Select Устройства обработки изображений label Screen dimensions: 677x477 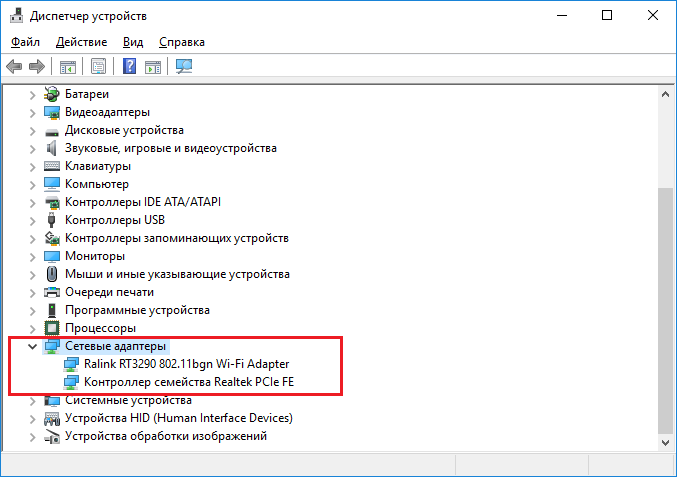(x=166, y=436)
